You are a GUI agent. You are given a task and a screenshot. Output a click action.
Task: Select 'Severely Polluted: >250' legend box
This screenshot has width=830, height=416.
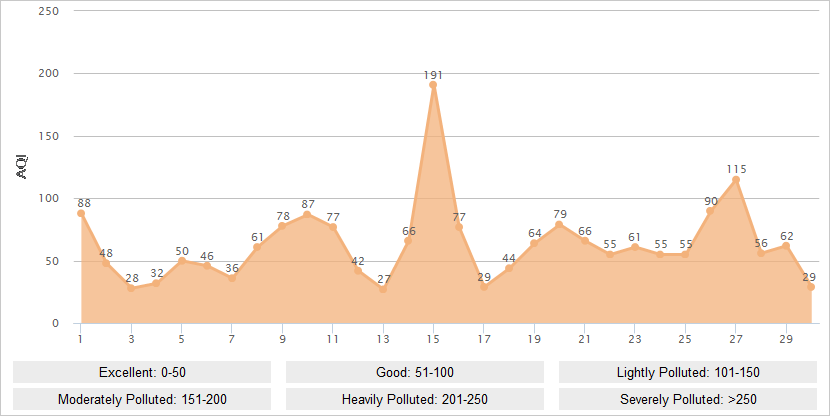coord(688,399)
